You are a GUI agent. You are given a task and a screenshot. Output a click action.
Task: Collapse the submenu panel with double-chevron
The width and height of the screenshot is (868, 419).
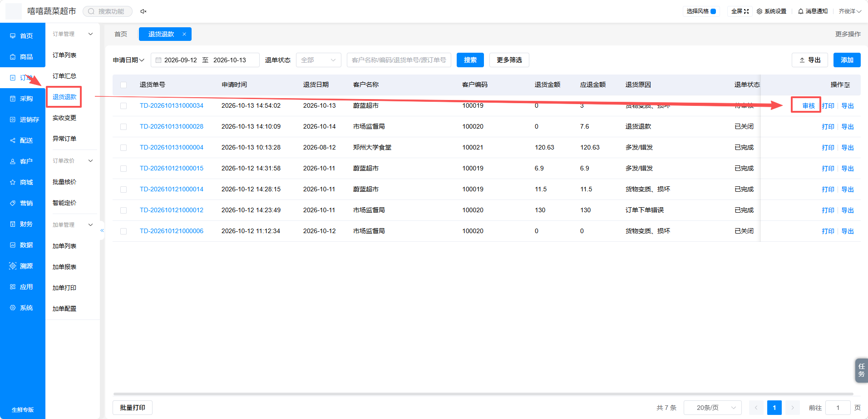click(x=102, y=230)
